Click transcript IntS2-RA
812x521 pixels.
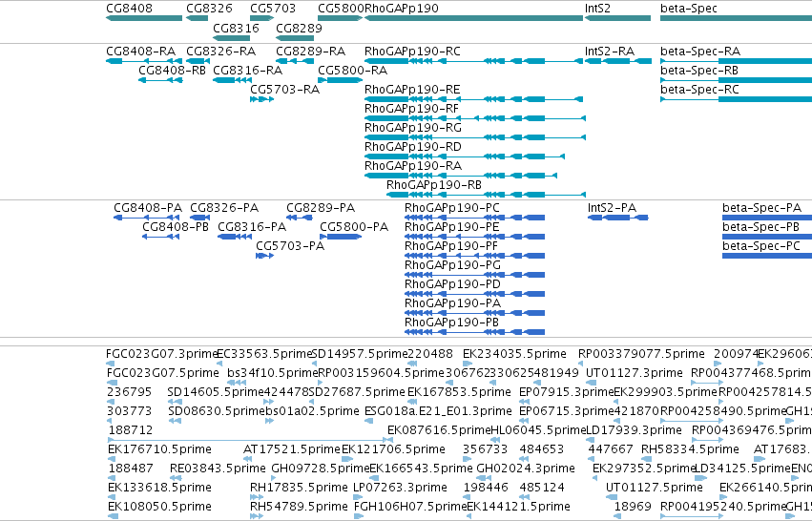[x=610, y=52]
